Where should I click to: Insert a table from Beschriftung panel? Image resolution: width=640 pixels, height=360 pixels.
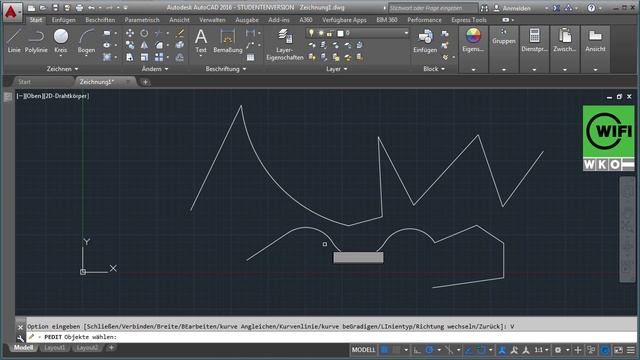pos(250,58)
